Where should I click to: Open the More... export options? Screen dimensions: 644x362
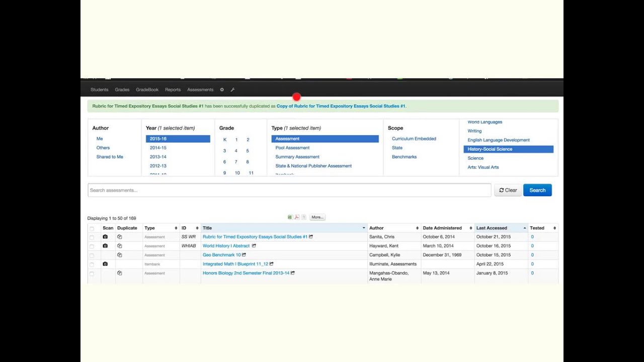coord(317,217)
